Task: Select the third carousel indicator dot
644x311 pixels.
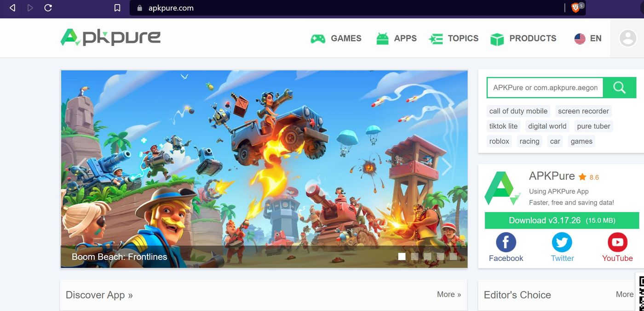Action: click(427, 256)
